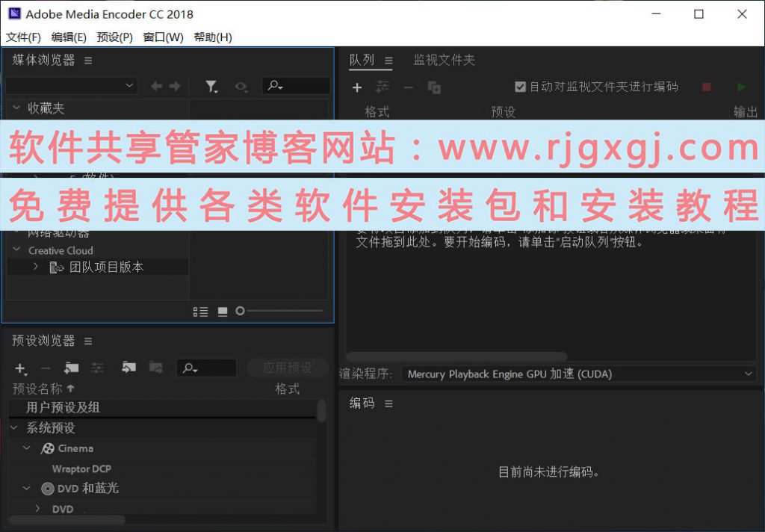
Task: Open the 窗口(W) menu
Action: point(163,37)
